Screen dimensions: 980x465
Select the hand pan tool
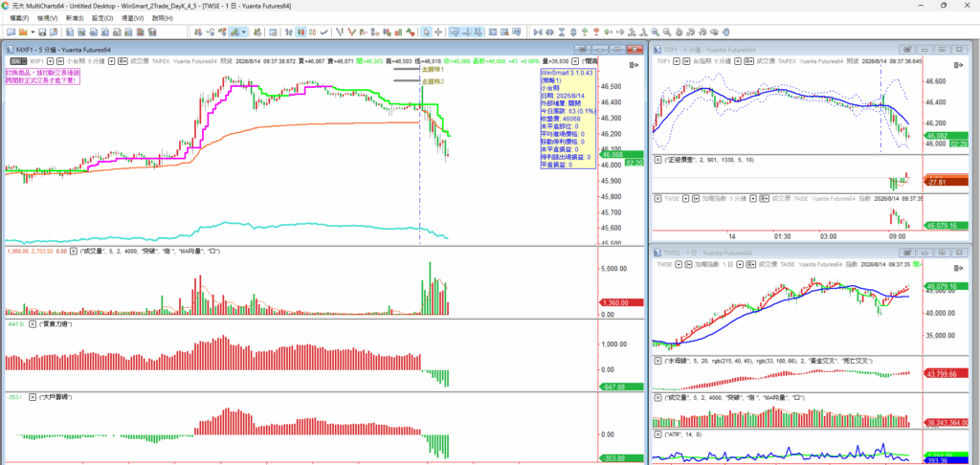click(x=725, y=32)
